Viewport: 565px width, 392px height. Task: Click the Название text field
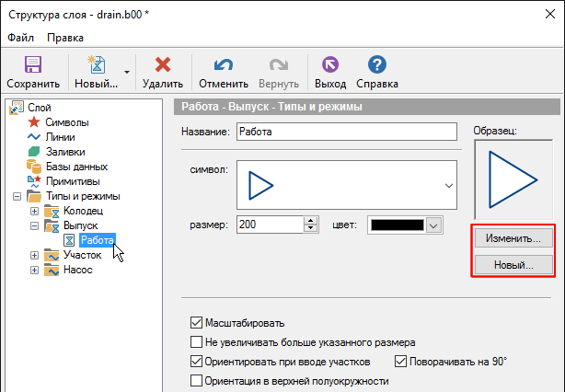(346, 132)
